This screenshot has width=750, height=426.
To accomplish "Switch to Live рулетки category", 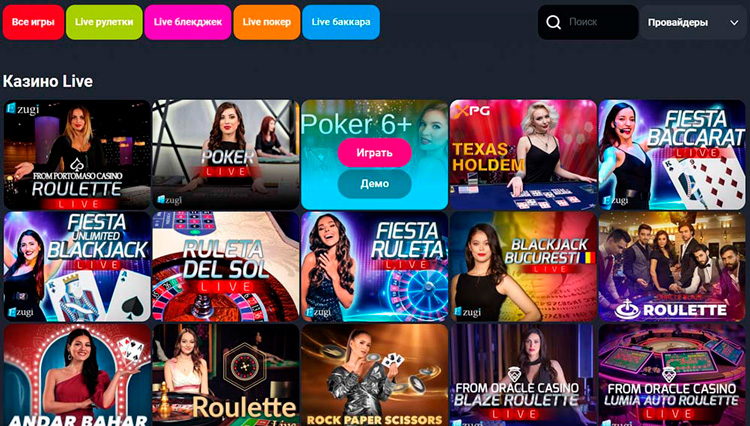I will pos(104,22).
